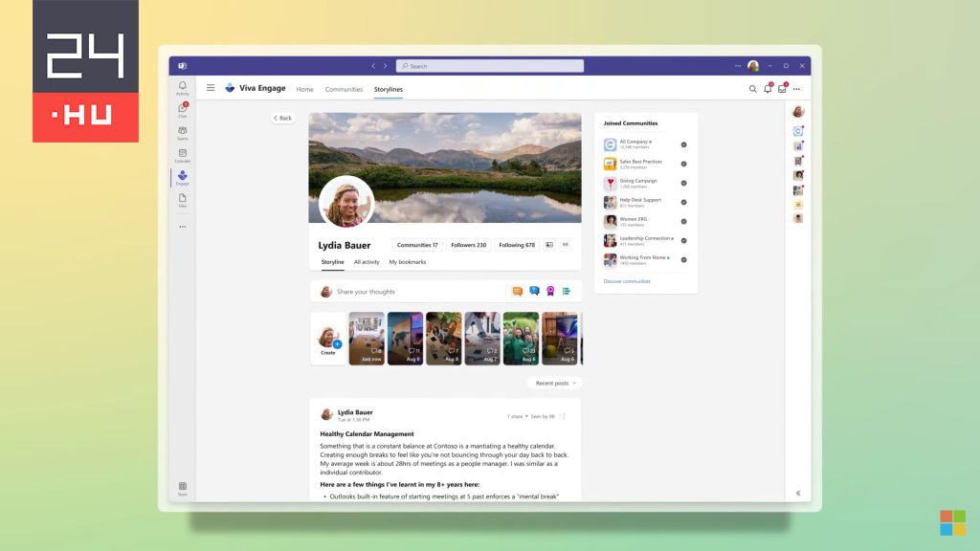Click Lydia Bauer's large profile photo
Image resolution: width=980 pixels, height=551 pixels.
click(x=346, y=203)
